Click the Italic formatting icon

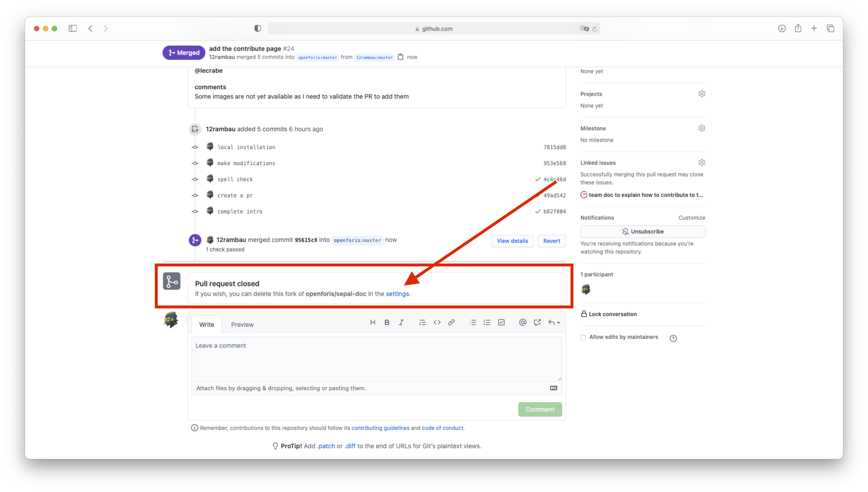tap(401, 322)
